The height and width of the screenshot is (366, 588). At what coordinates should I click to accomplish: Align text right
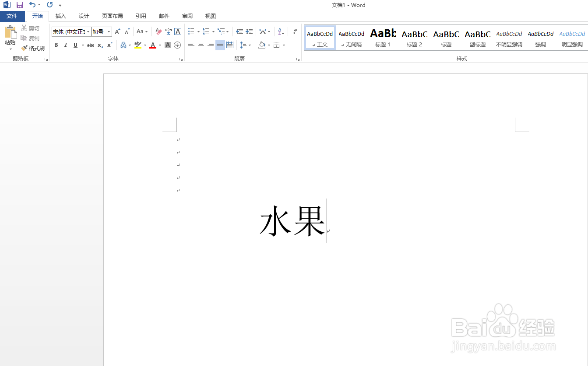click(211, 45)
